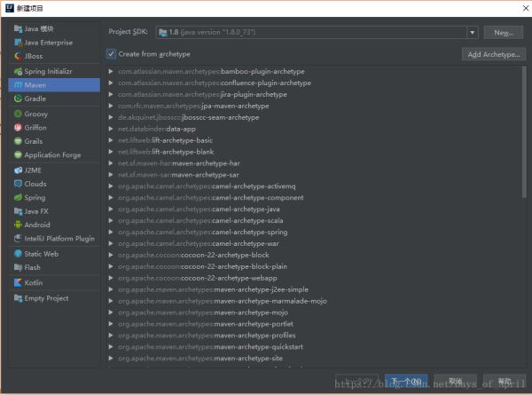Select lift-archetype-basic row

coord(314,140)
